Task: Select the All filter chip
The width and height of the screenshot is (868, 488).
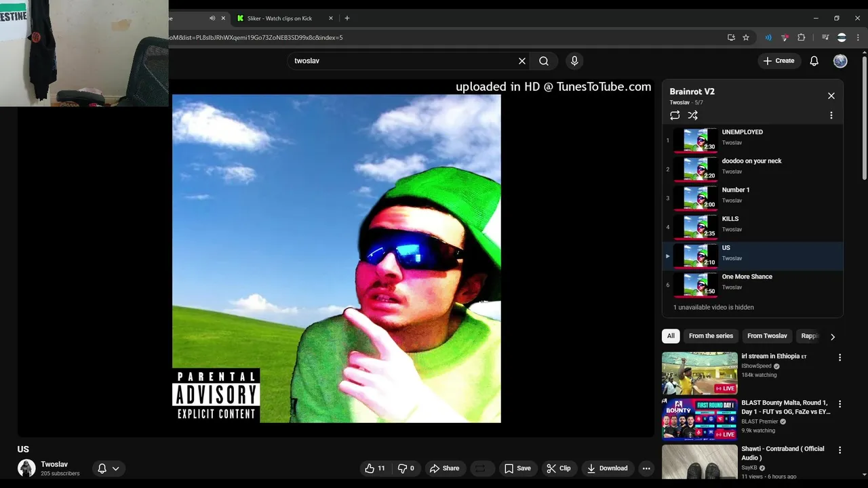Action: pyautogui.click(x=671, y=336)
